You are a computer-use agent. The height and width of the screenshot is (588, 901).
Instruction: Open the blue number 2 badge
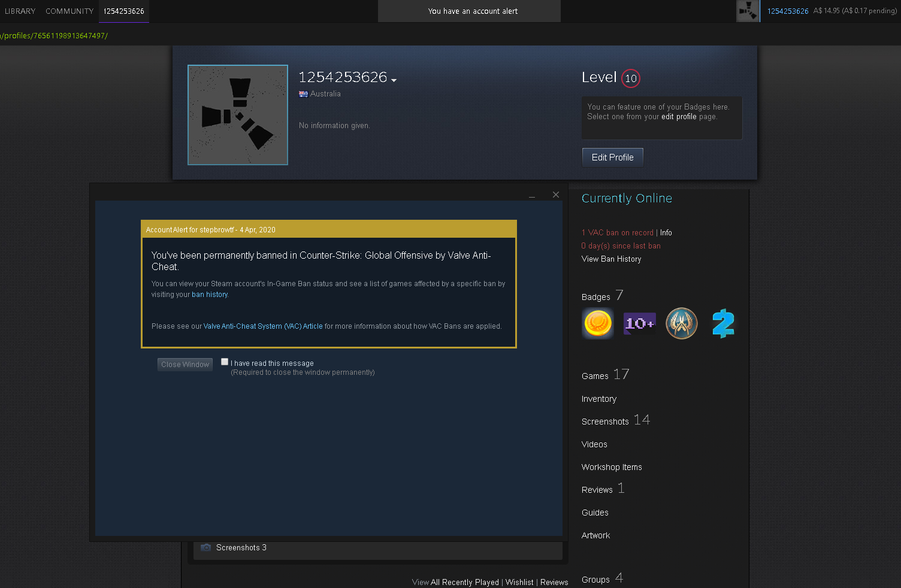(723, 323)
